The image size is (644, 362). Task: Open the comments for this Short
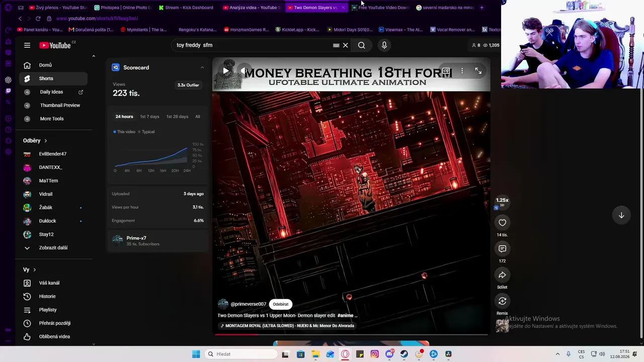[502, 249]
